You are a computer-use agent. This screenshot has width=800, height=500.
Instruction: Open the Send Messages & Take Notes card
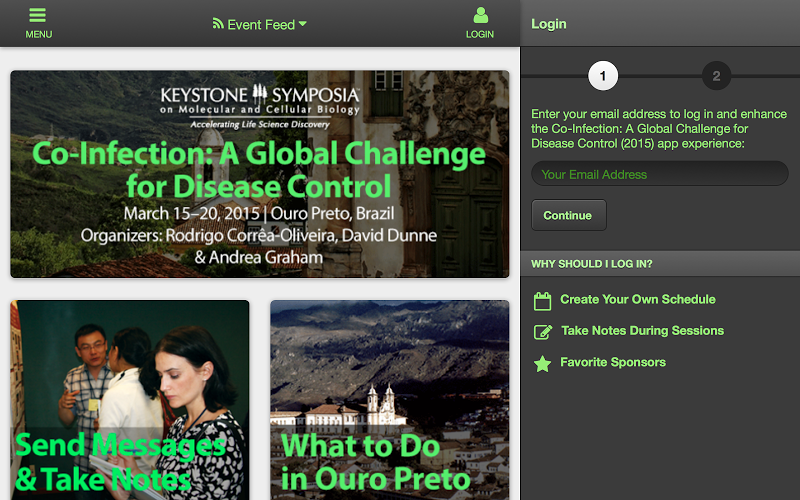(130, 400)
